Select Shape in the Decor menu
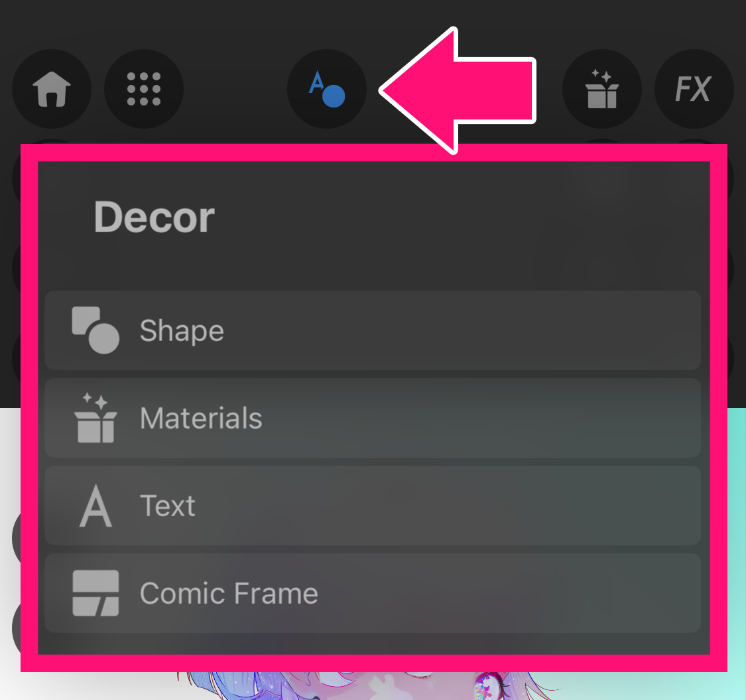 [x=373, y=330]
